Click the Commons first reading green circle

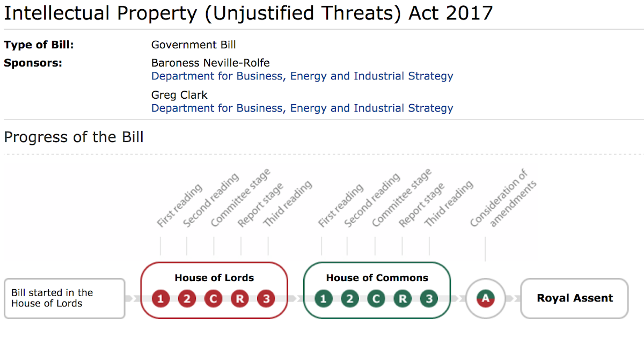click(323, 298)
